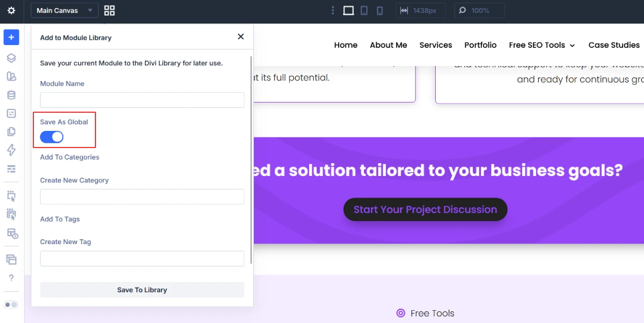Click the Create New Tag input field
This screenshot has height=323, width=644.
click(x=142, y=258)
